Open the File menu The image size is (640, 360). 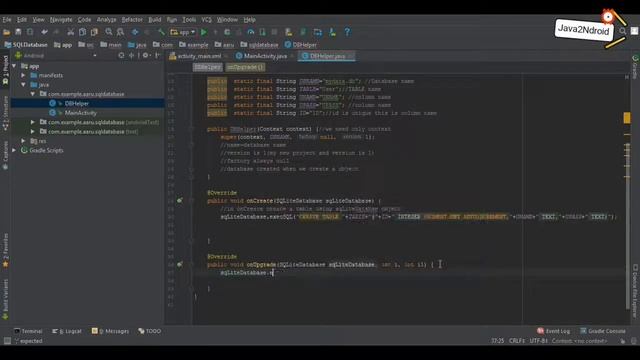point(7,20)
